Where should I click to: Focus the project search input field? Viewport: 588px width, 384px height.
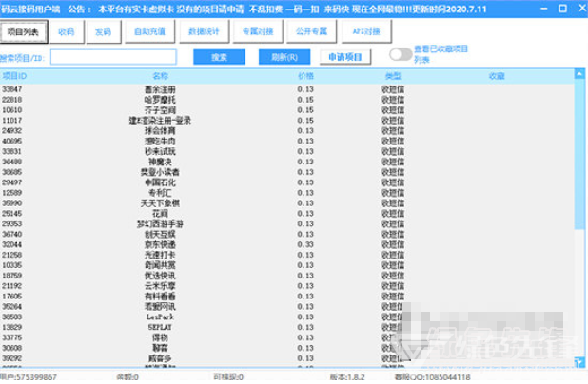coord(113,57)
